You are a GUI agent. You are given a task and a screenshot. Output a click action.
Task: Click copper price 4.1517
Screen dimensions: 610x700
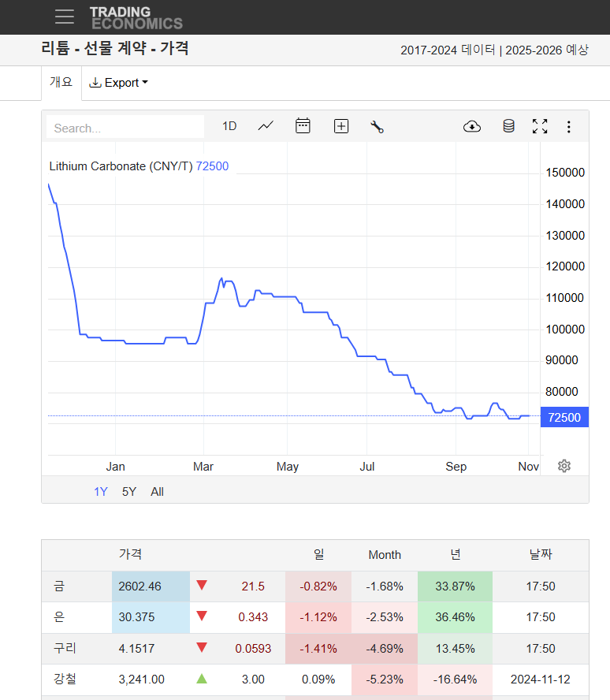136,649
